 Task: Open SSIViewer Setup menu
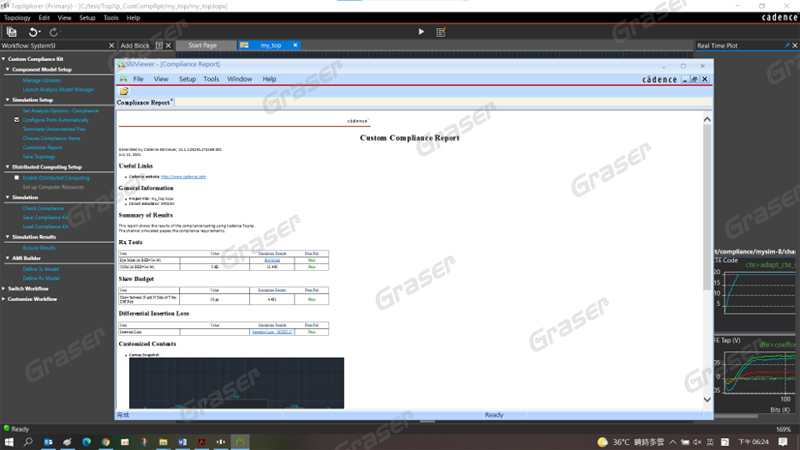point(187,79)
